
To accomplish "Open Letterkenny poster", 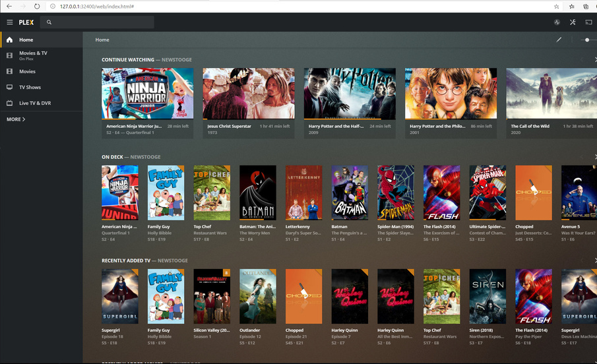I will click(304, 193).
